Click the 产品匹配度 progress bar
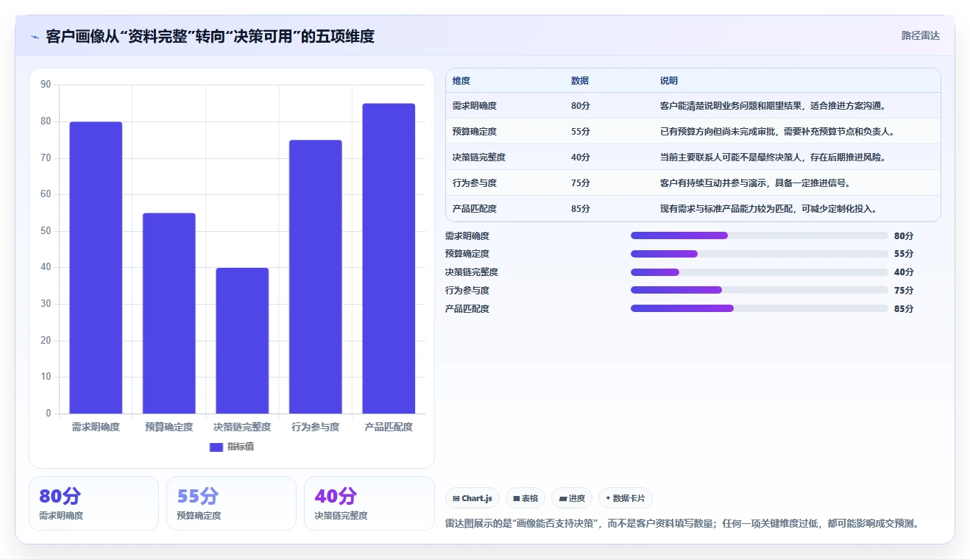The height and width of the screenshot is (560, 970). 759,308
